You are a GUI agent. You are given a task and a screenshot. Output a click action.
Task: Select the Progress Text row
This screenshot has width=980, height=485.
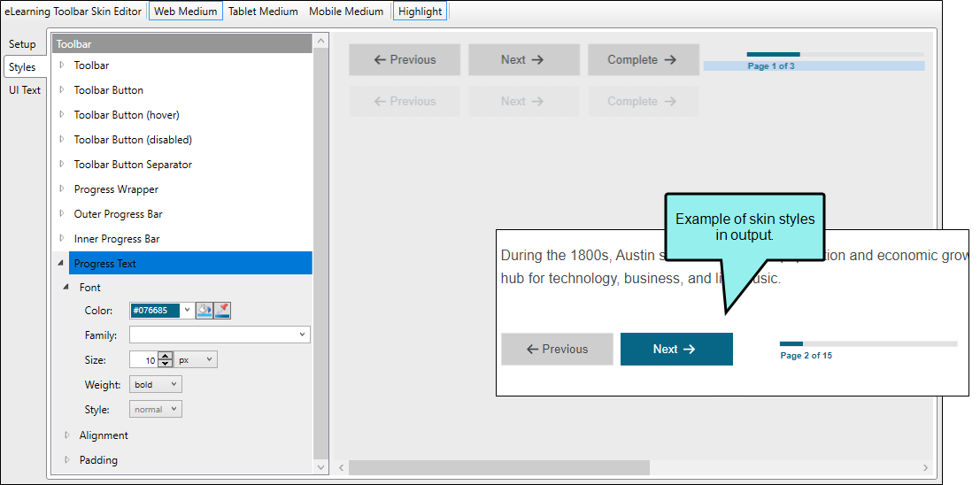(x=190, y=263)
